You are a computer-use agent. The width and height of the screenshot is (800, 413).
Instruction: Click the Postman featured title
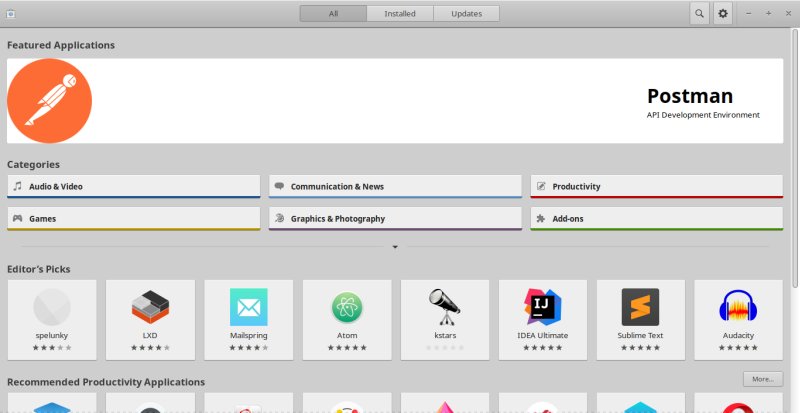click(x=690, y=96)
